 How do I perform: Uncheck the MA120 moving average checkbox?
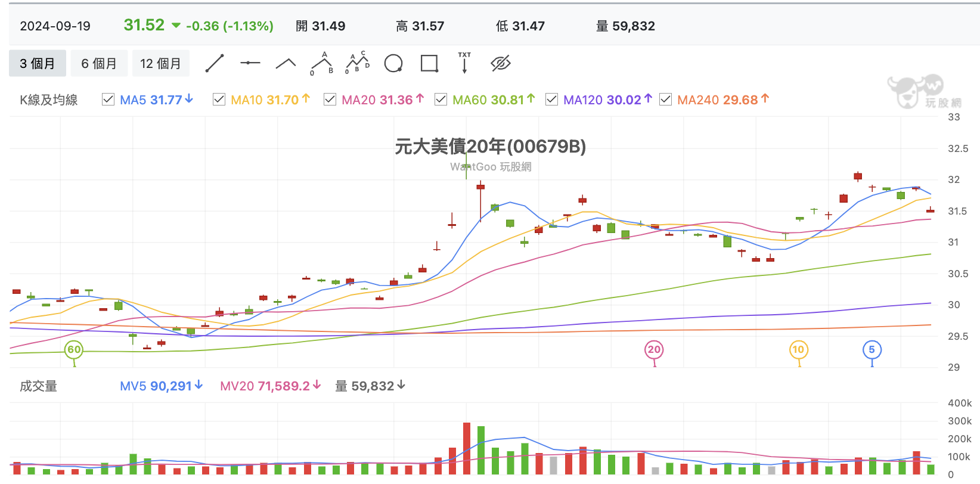(x=551, y=100)
